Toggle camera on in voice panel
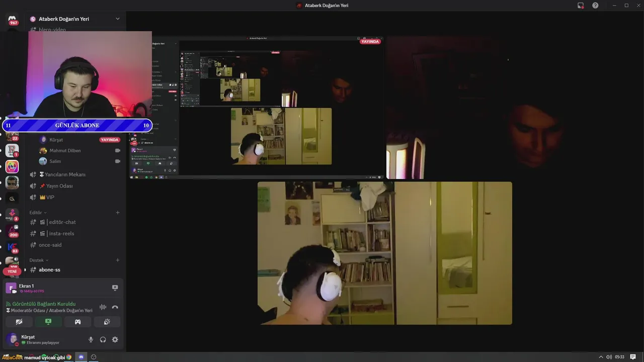644x362 pixels. click(x=19, y=322)
